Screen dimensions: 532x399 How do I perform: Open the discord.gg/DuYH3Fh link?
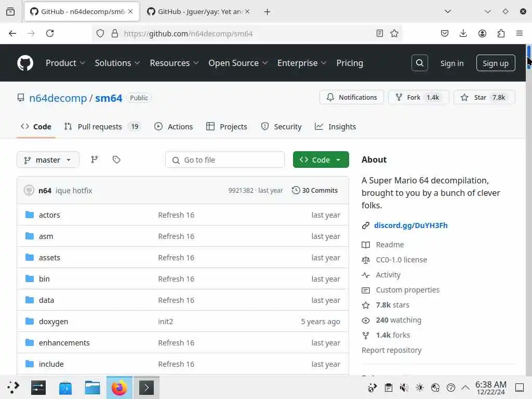pyautogui.click(x=410, y=225)
